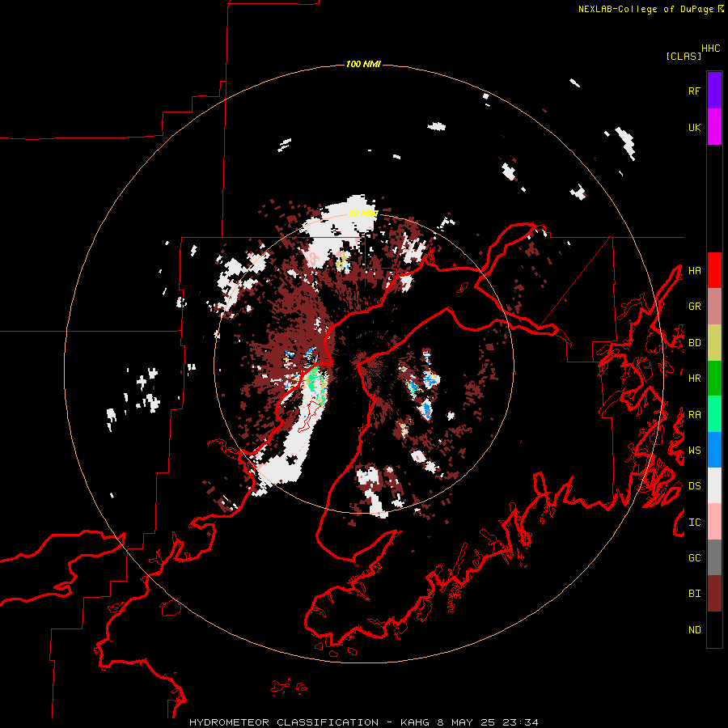Click the 'GC' legend label

point(694,558)
